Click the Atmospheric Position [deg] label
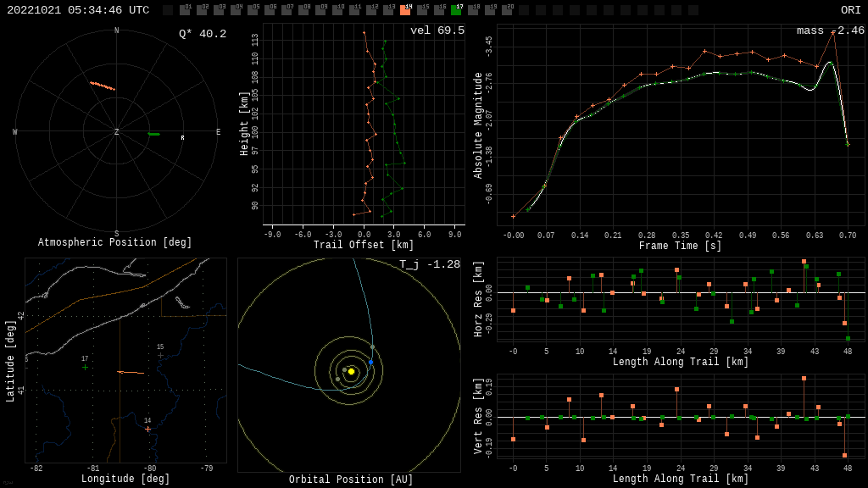This screenshot has width=868, height=488. coord(114,242)
